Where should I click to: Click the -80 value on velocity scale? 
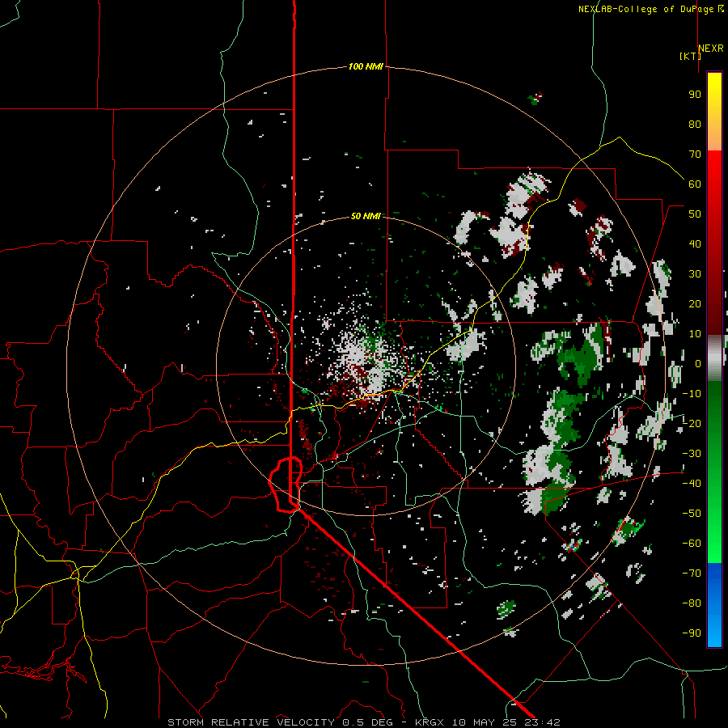pyautogui.click(x=692, y=603)
